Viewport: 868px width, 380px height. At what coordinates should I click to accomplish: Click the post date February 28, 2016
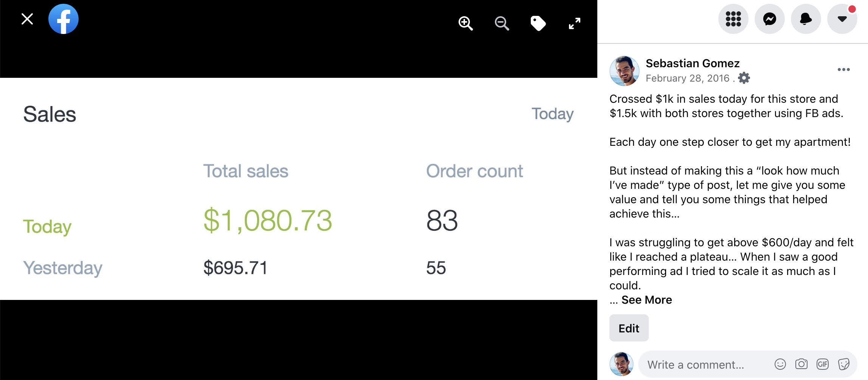[687, 78]
